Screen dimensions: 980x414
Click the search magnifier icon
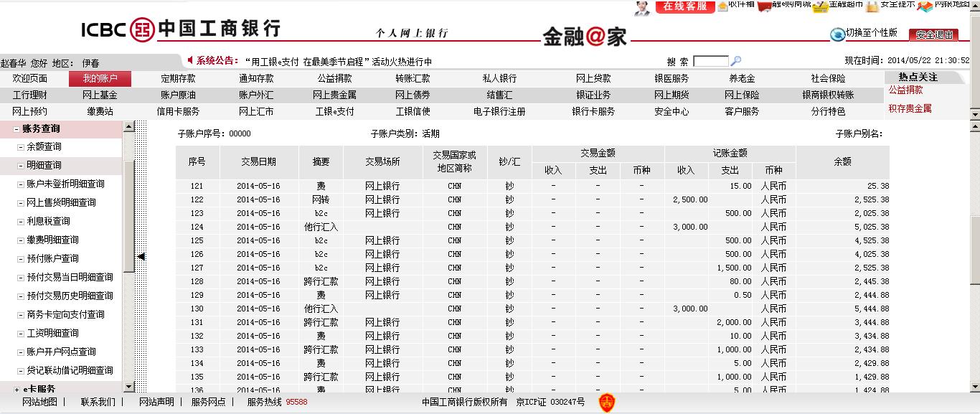tap(735, 62)
